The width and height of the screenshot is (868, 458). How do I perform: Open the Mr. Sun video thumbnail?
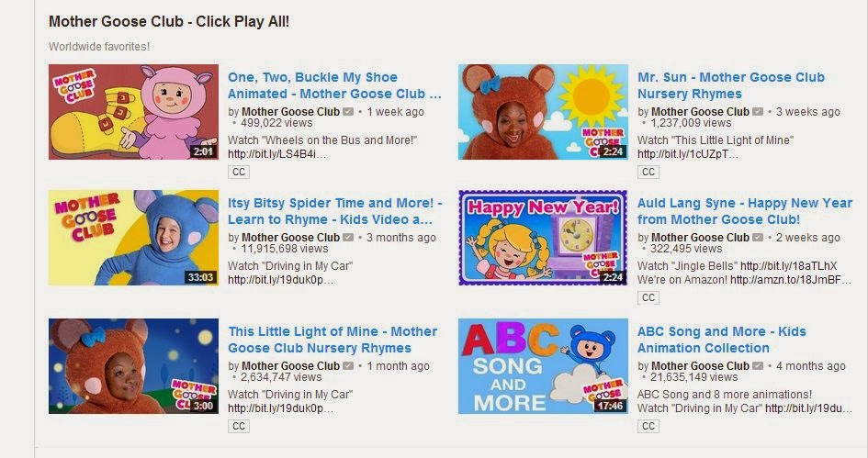click(543, 112)
